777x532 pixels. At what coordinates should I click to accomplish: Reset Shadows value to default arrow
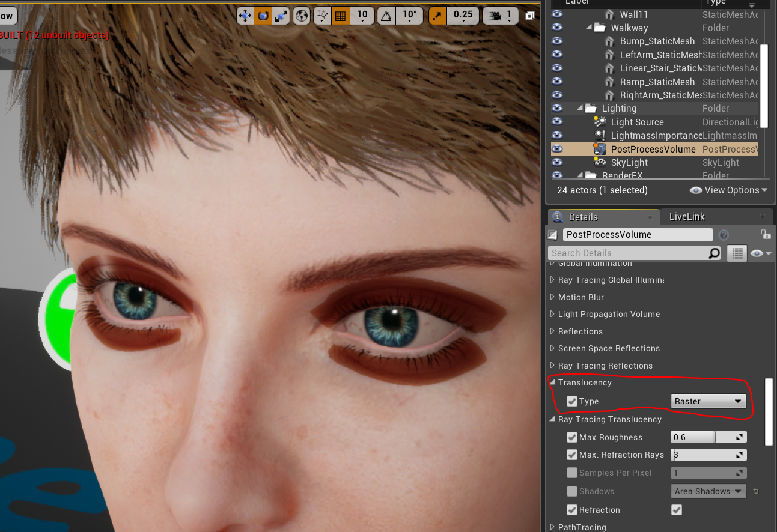755,491
